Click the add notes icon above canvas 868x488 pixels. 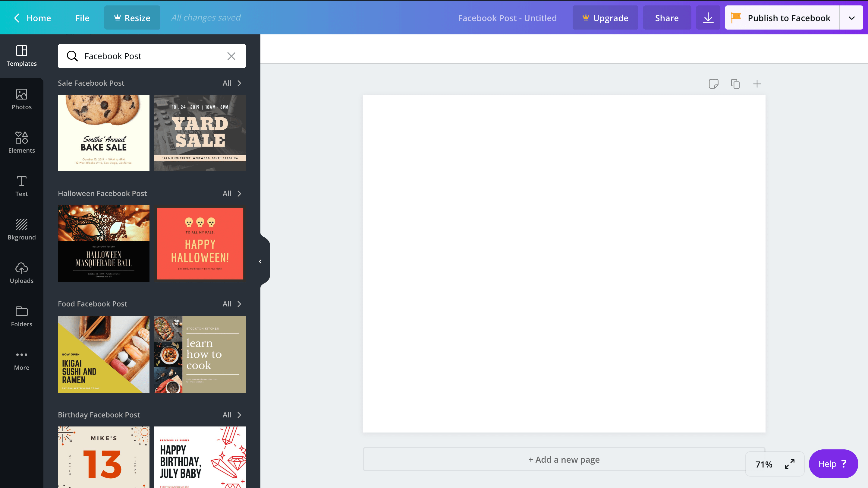[x=713, y=84]
